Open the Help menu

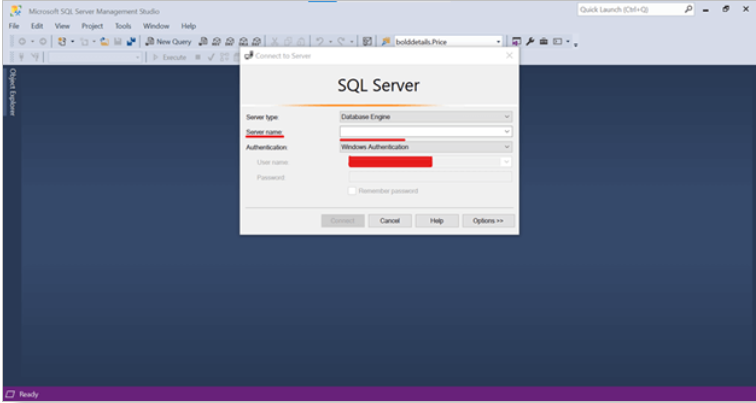click(x=189, y=26)
